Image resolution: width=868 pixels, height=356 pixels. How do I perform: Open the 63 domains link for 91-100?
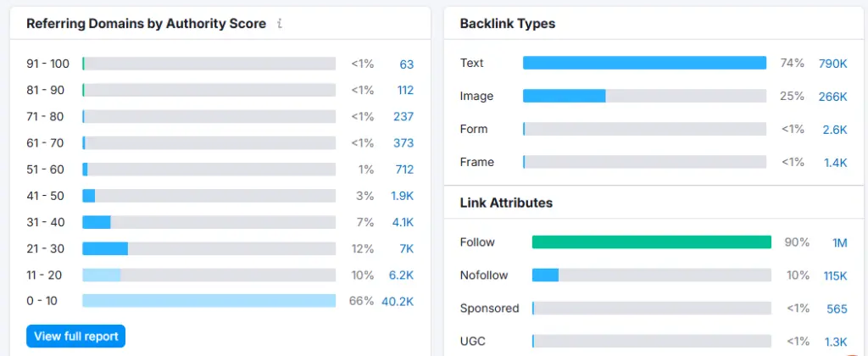[x=406, y=64]
